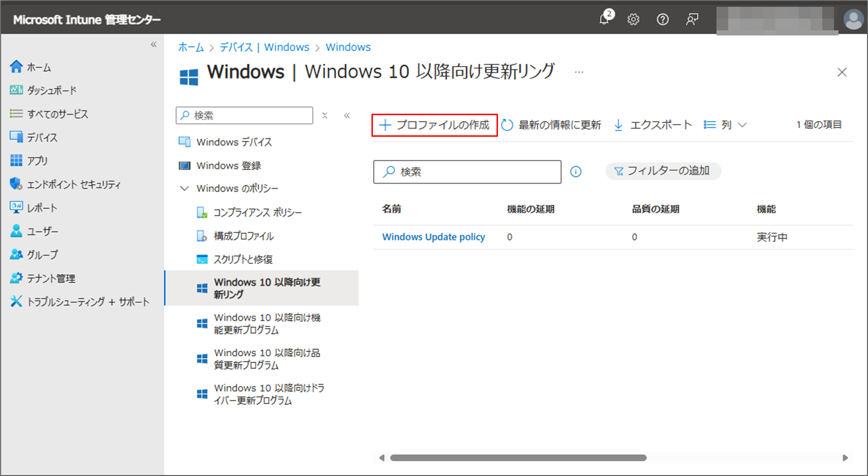This screenshot has height=476, width=868.
Task: Click フィルターの追加 button
Action: pyautogui.click(x=663, y=171)
